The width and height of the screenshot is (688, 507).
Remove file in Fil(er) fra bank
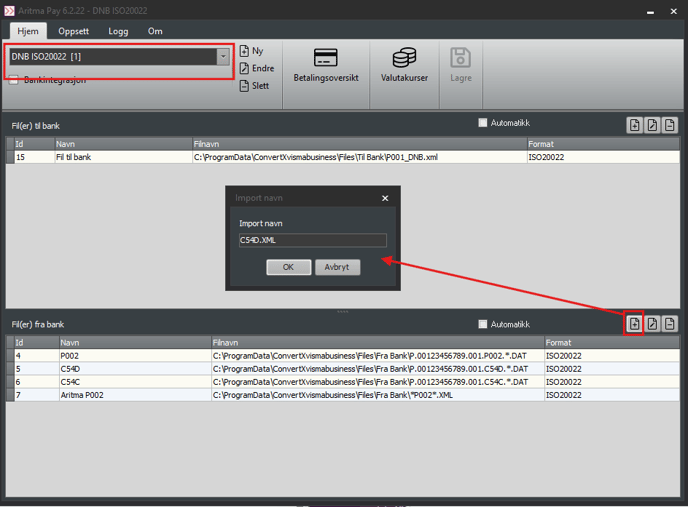(670, 324)
